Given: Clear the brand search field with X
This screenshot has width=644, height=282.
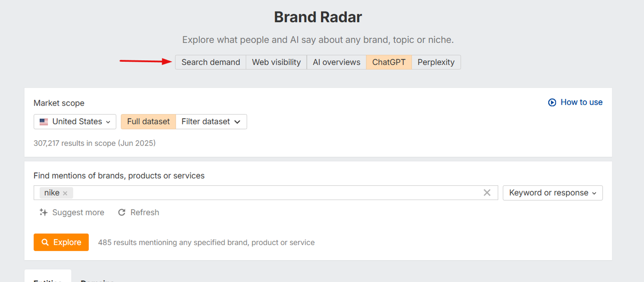Looking at the screenshot, I should click(x=487, y=193).
